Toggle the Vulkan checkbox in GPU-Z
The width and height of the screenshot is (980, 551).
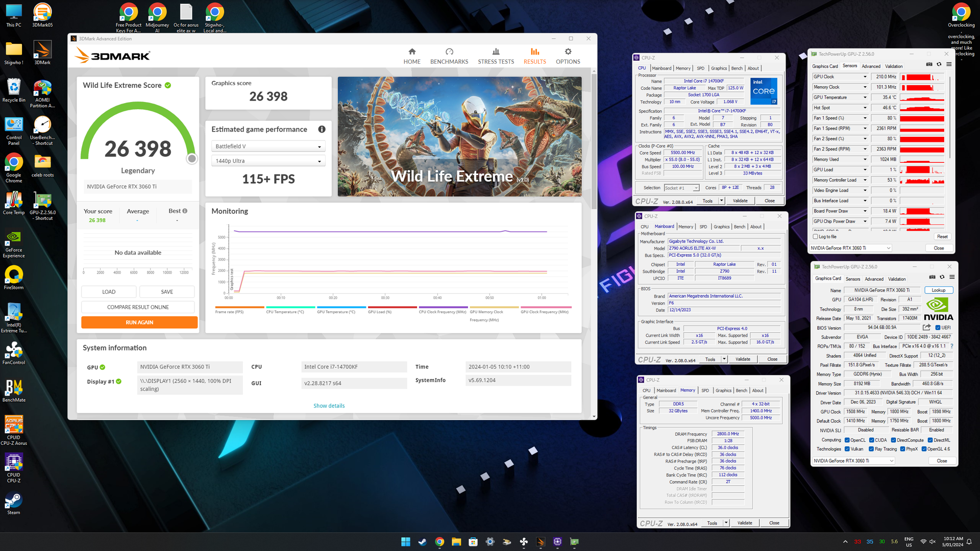click(847, 449)
